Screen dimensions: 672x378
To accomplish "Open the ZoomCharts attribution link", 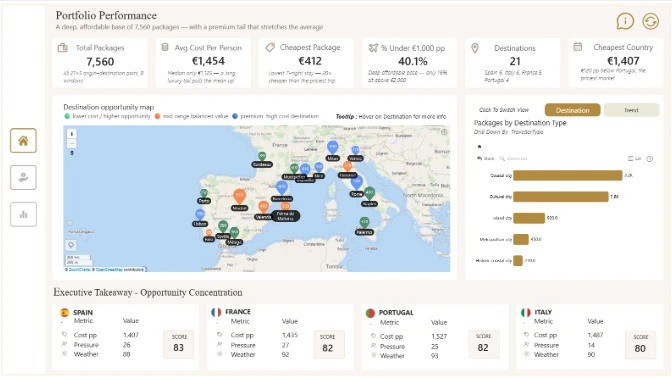I will click(x=79, y=270).
